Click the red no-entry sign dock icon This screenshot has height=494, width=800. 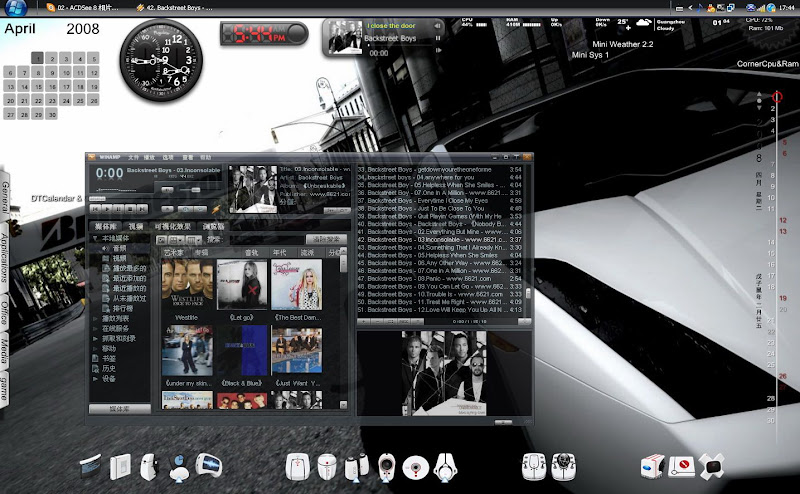point(682,466)
